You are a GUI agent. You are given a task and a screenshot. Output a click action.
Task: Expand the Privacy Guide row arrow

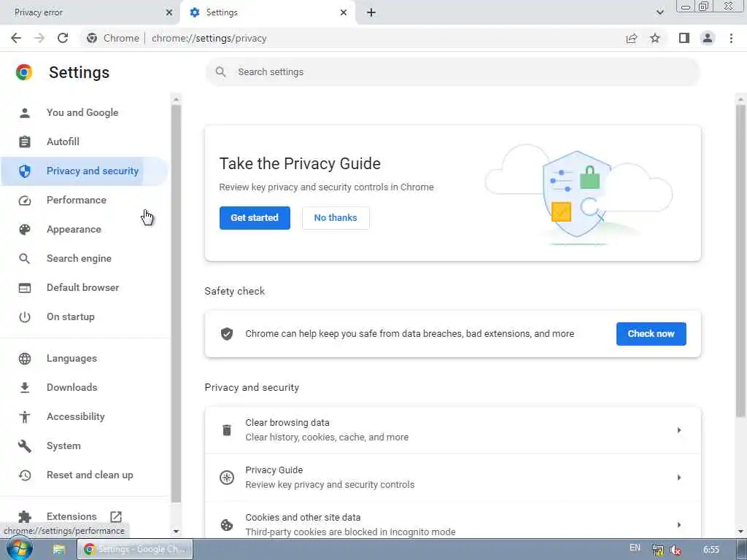(x=679, y=477)
